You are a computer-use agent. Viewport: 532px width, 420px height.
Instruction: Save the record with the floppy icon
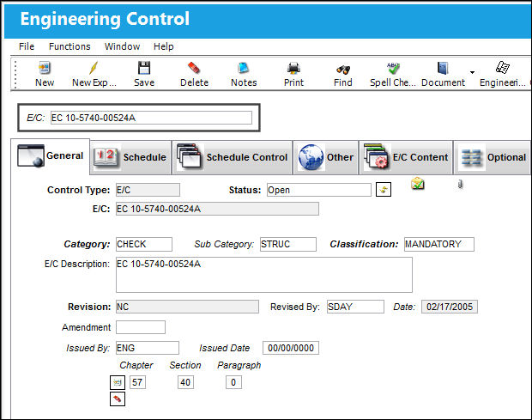[x=144, y=68]
